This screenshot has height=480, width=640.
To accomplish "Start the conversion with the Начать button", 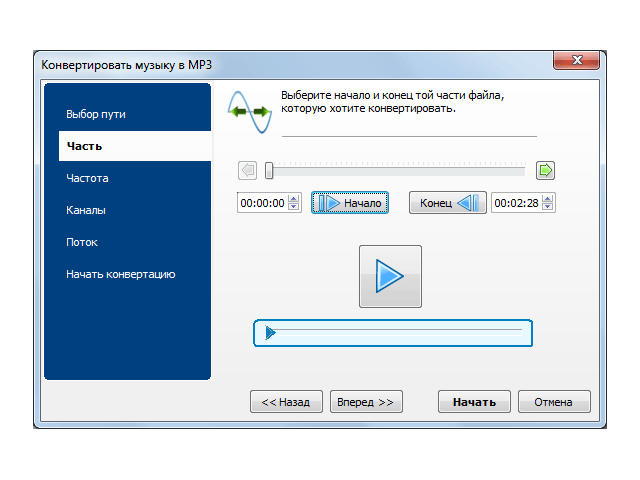I will (474, 402).
